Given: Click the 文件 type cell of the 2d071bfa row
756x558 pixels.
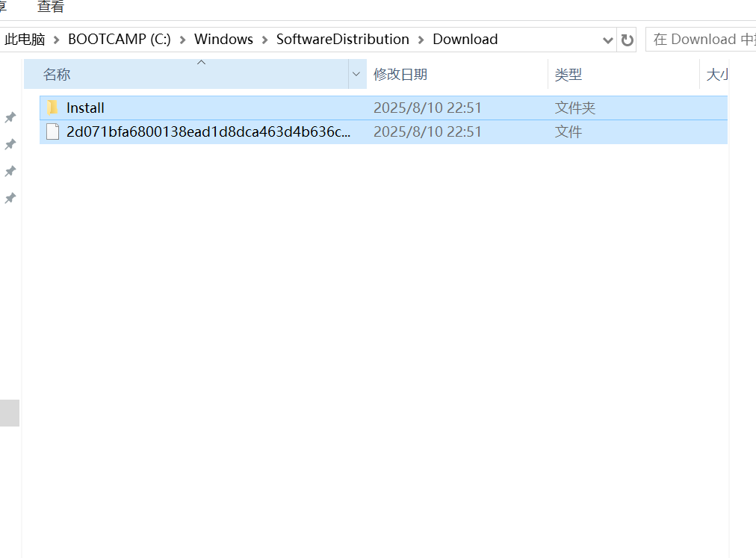Looking at the screenshot, I should tap(568, 131).
